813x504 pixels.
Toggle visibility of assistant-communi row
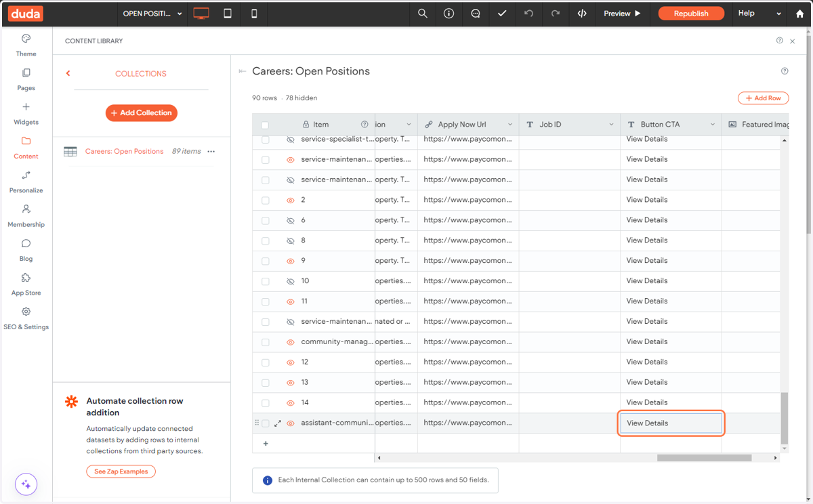point(291,423)
